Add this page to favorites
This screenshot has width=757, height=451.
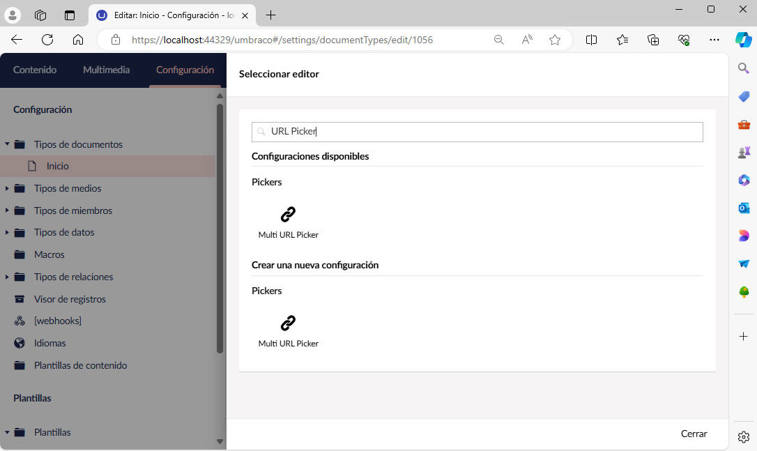pos(555,40)
